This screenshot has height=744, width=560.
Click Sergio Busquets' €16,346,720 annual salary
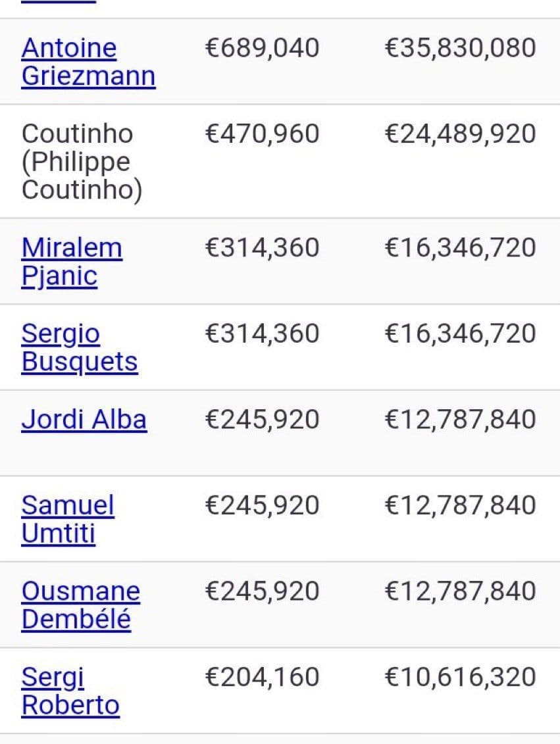[x=460, y=334]
